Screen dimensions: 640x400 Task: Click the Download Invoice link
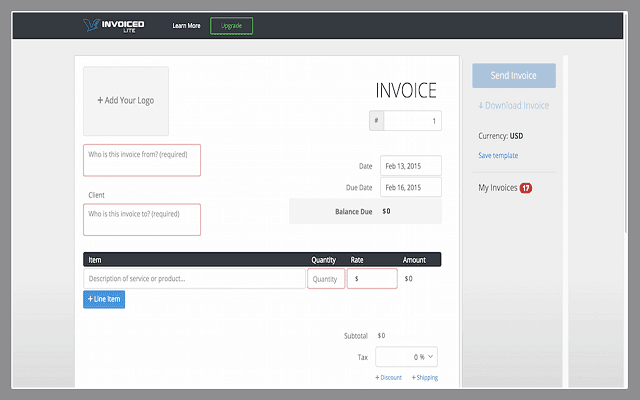[x=513, y=105]
